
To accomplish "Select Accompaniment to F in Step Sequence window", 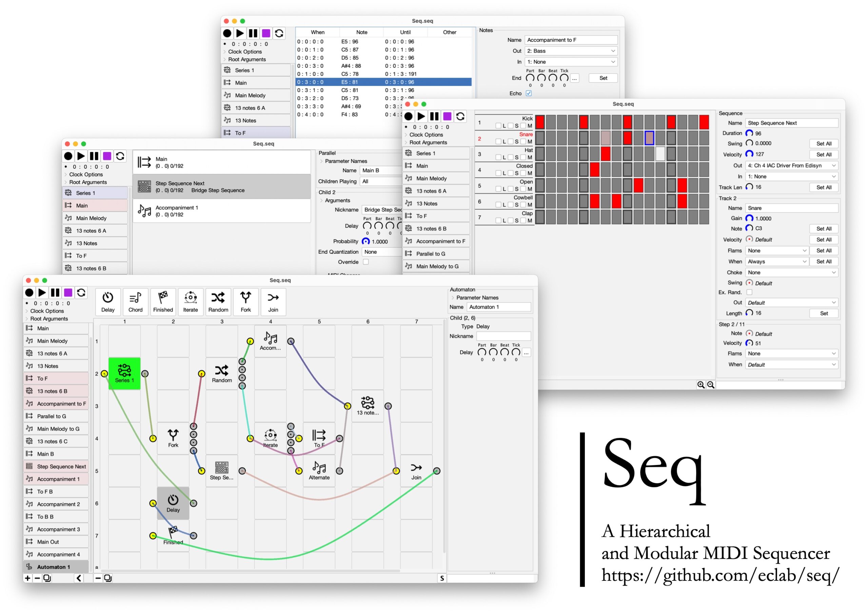I will point(436,241).
